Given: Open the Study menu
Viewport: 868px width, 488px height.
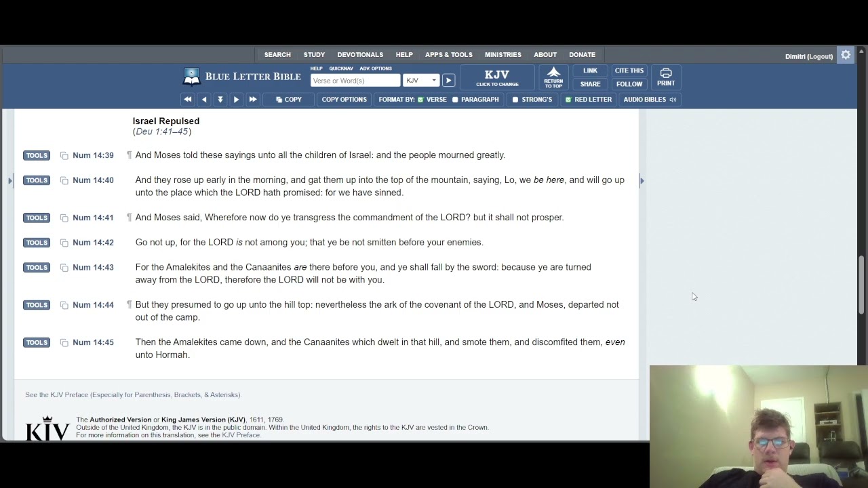Looking at the screenshot, I should tap(314, 55).
